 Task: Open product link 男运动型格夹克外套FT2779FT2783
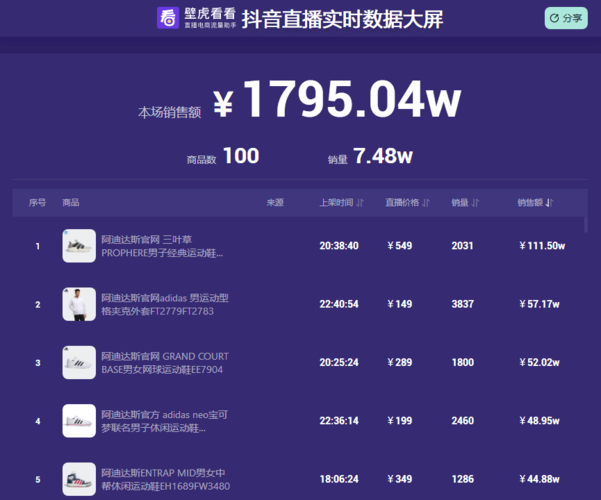point(165,304)
